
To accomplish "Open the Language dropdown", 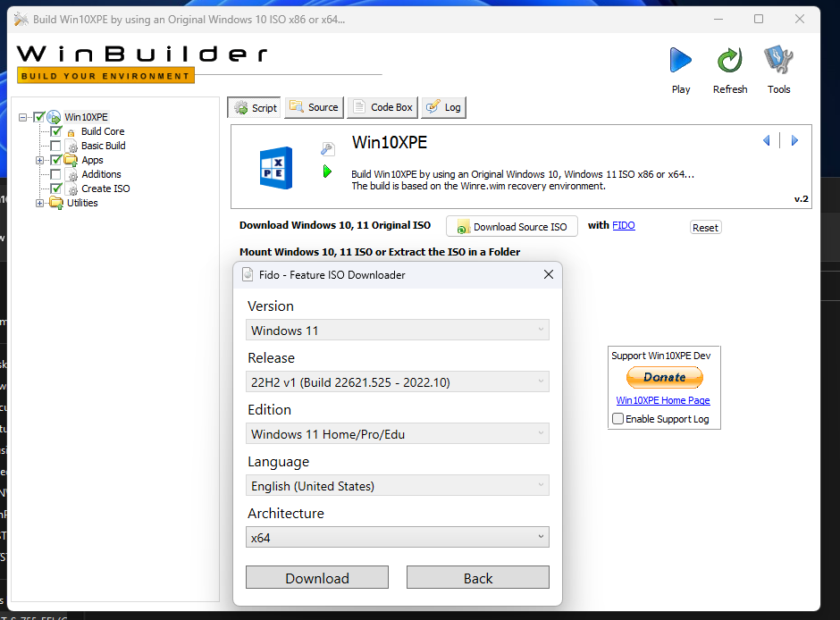I will tap(398, 486).
